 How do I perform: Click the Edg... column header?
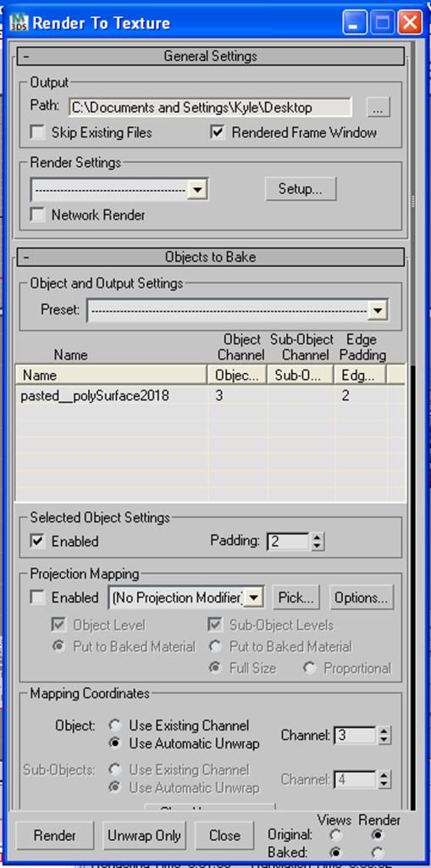click(360, 375)
